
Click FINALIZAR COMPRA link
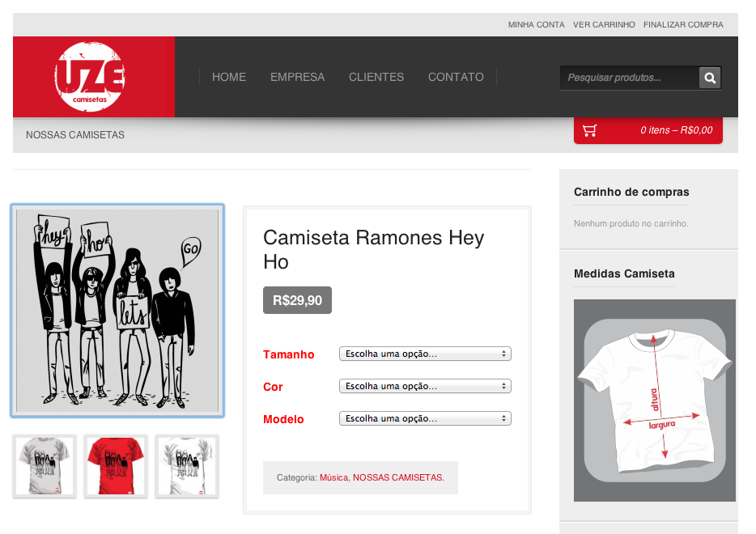coord(683,24)
